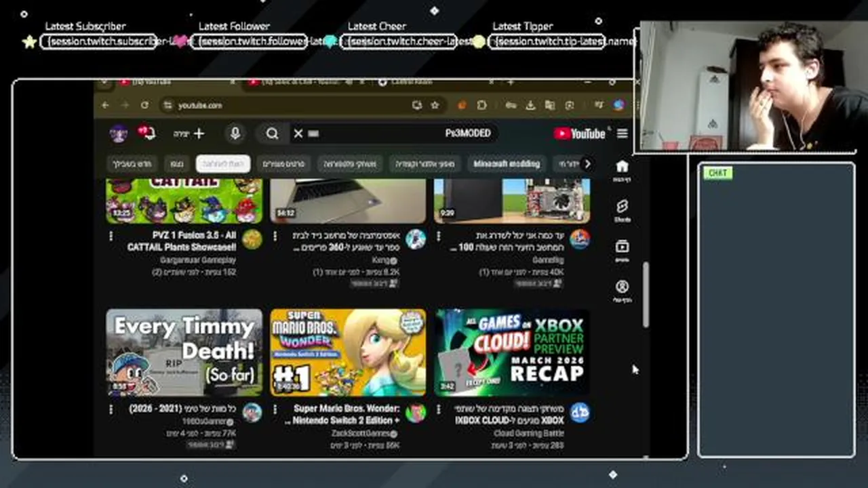Open the browser extensions puzzle icon

(481, 105)
